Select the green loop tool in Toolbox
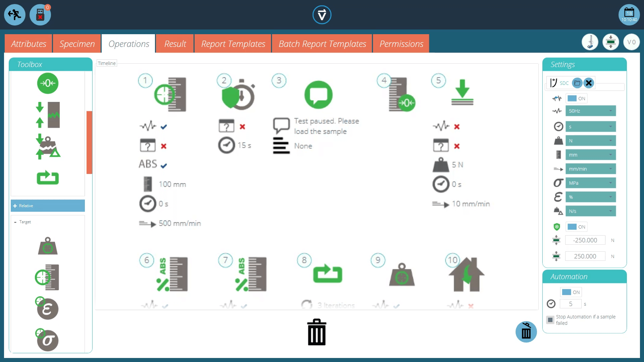 pyautogui.click(x=48, y=178)
